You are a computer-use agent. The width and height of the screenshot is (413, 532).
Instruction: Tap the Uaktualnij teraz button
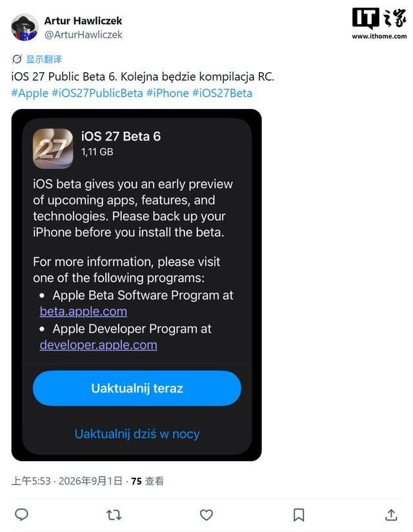click(137, 388)
